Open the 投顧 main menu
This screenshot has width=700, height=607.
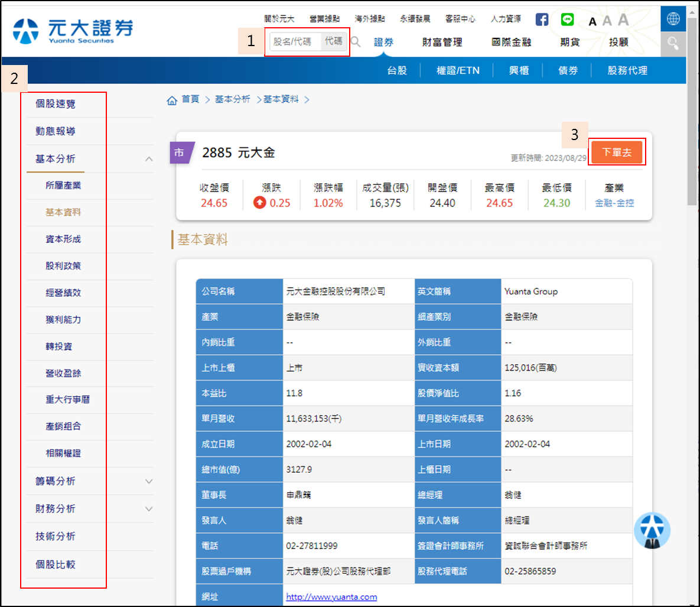(x=618, y=42)
